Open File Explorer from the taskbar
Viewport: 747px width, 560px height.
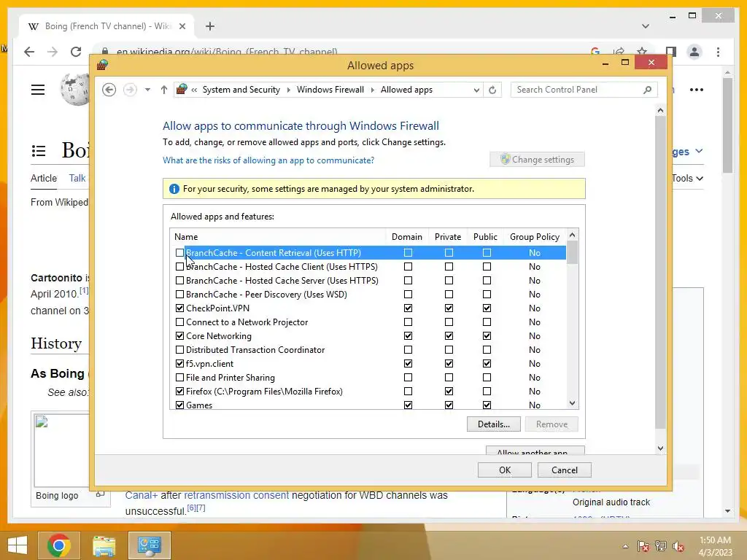(x=104, y=545)
